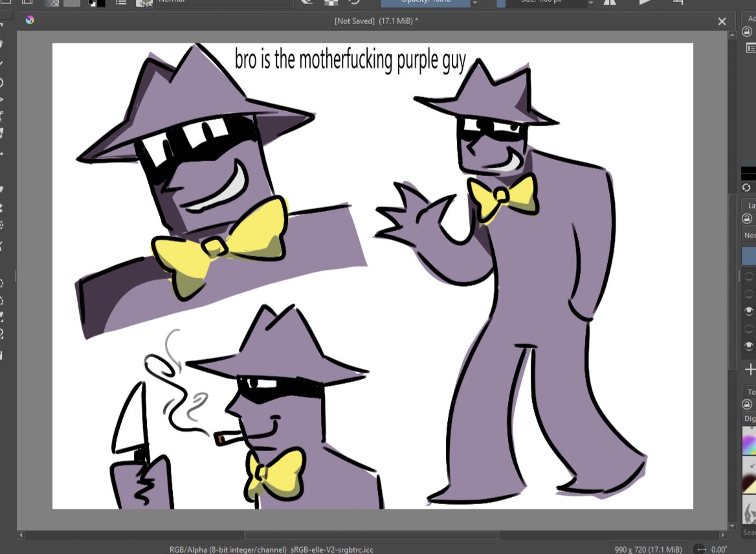756x554 pixels.
Task: Click the brush preset Search field
Action: 749,532
